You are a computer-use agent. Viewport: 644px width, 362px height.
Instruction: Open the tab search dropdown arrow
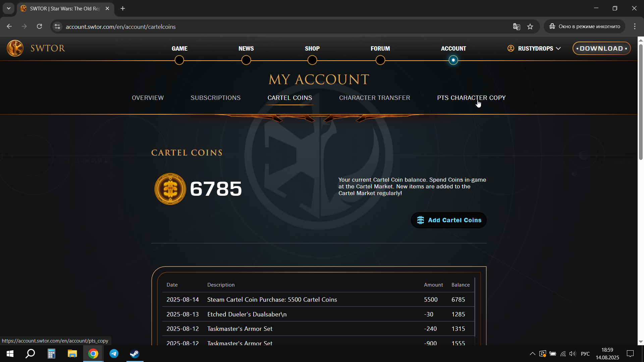pos(9,8)
